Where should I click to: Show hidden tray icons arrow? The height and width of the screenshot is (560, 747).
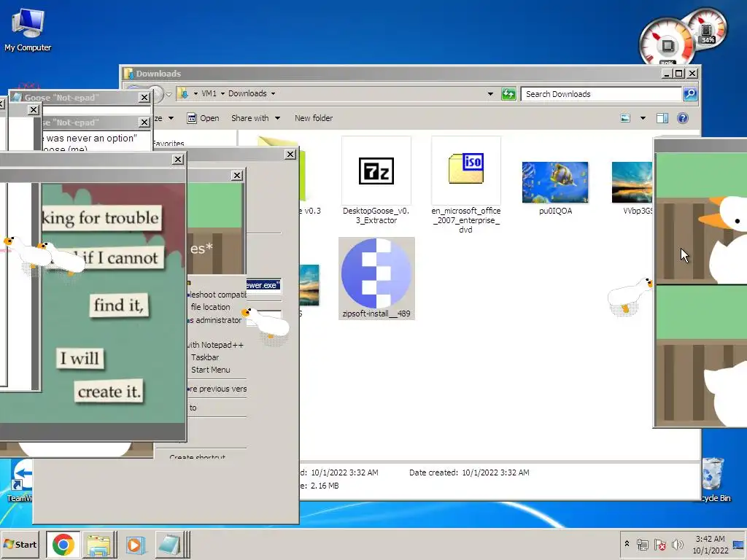[x=627, y=544]
